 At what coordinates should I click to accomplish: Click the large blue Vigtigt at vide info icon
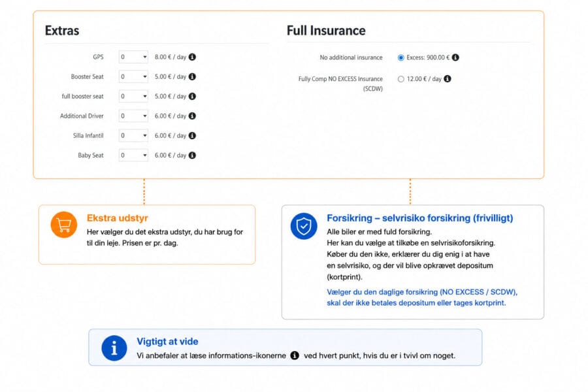click(x=114, y=348)
